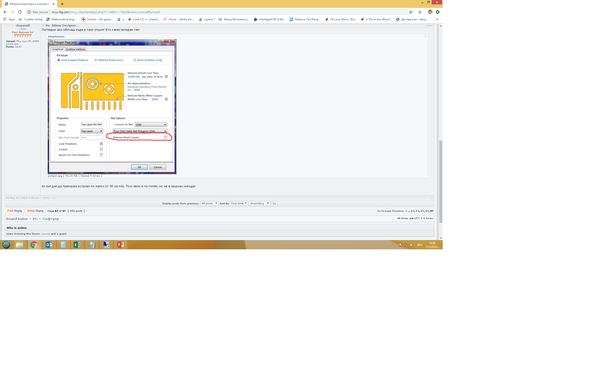Open the Windows Start button
This screenshot has height=368, width=600.
coord(6,245)
